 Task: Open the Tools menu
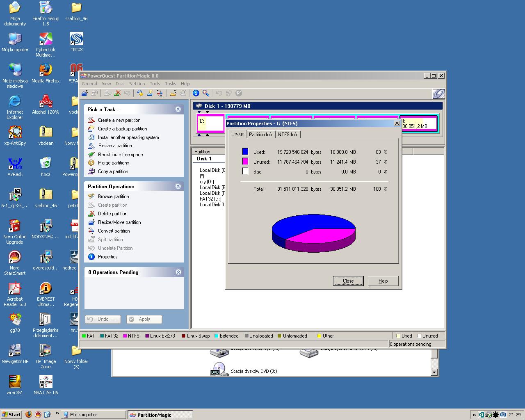pos(155,84)
